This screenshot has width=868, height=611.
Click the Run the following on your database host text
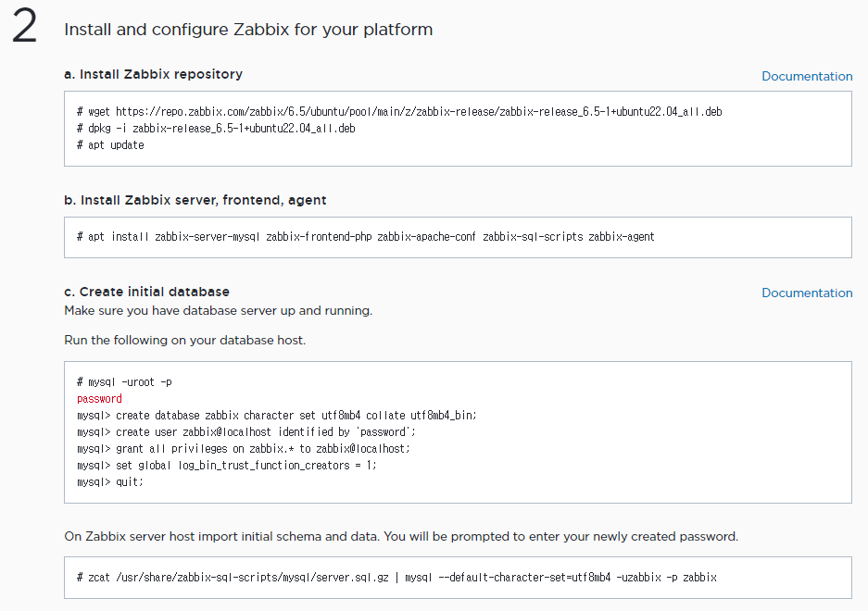pos(184,340)
